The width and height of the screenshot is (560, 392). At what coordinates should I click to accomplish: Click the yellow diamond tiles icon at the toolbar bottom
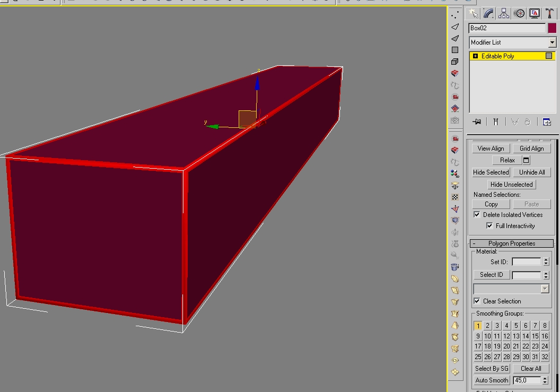pyautogui.click(x=454, y=372)
